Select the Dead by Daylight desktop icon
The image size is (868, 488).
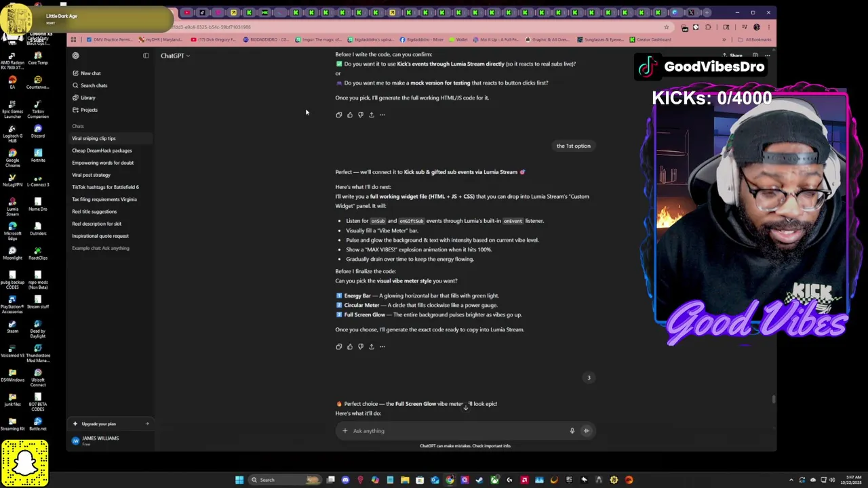(38, 329)
